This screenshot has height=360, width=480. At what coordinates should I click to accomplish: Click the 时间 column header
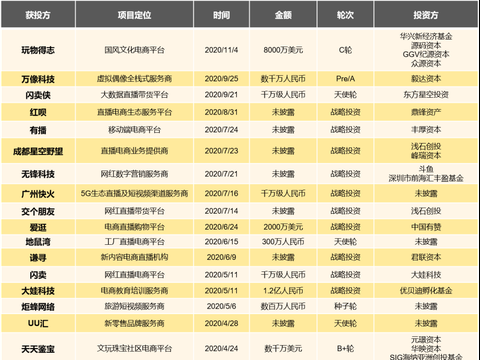coord(221,15)
